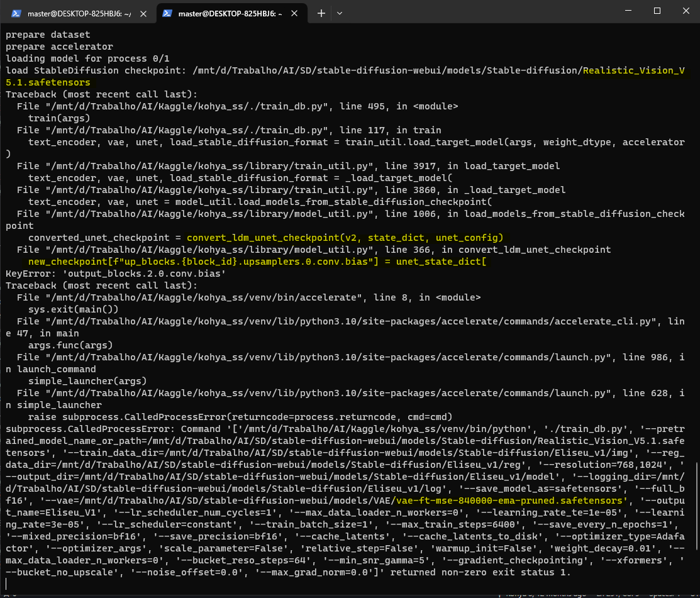Click the KeyError 'output_blocks.2.0.conv.bias' line
Screen dimensions: 700x598
(116, 274)
